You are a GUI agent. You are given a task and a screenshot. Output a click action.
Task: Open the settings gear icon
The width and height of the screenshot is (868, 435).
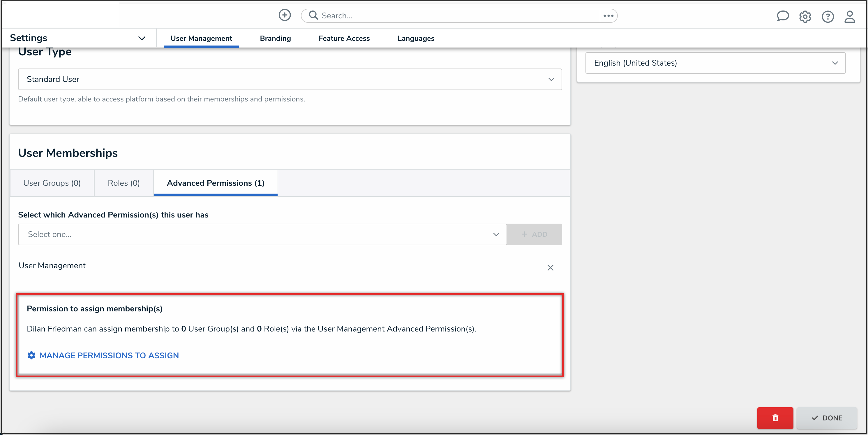coord(805,17)
